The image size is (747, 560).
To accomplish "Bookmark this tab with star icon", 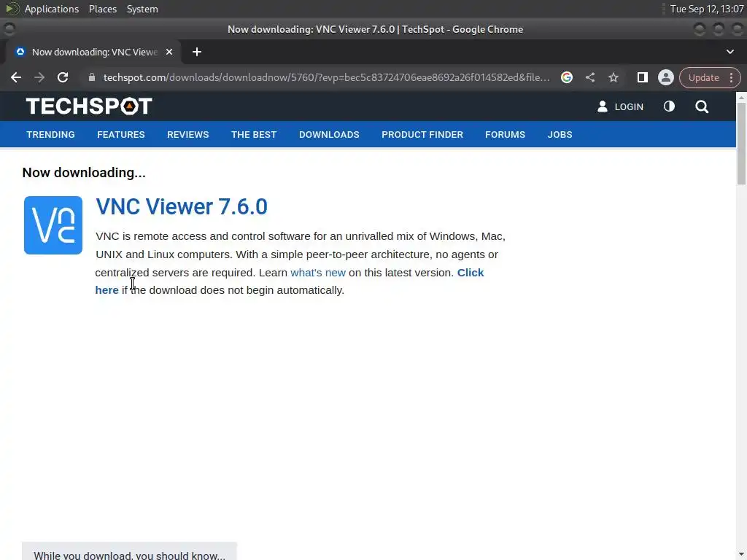I will point(613,77).
